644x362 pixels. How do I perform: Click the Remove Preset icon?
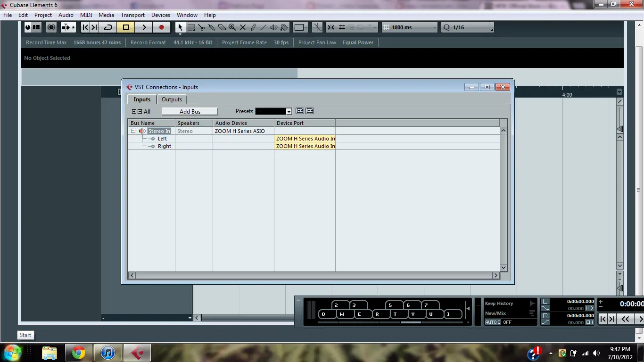pos(310,111)
